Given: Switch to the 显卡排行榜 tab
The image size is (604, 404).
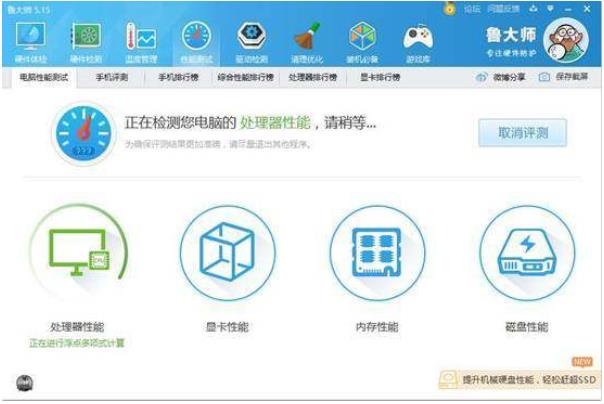Looking at the screenshot, I should click(x=380, y=77).
